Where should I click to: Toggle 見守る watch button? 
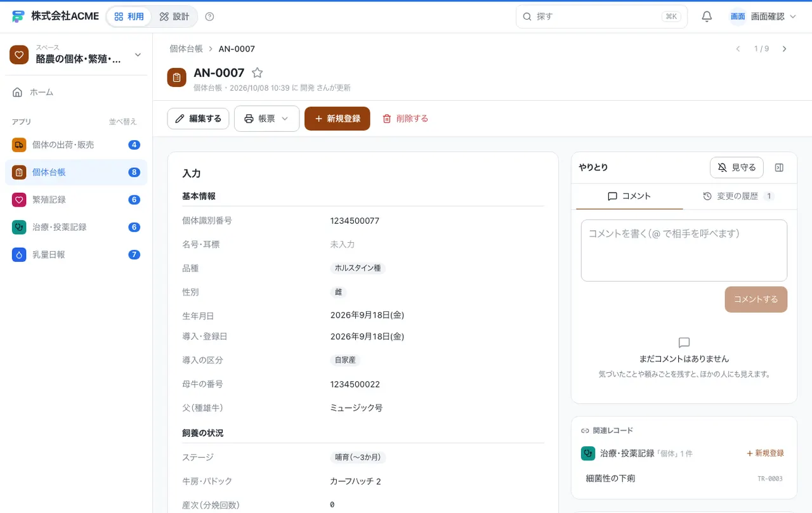pos(737,167)
